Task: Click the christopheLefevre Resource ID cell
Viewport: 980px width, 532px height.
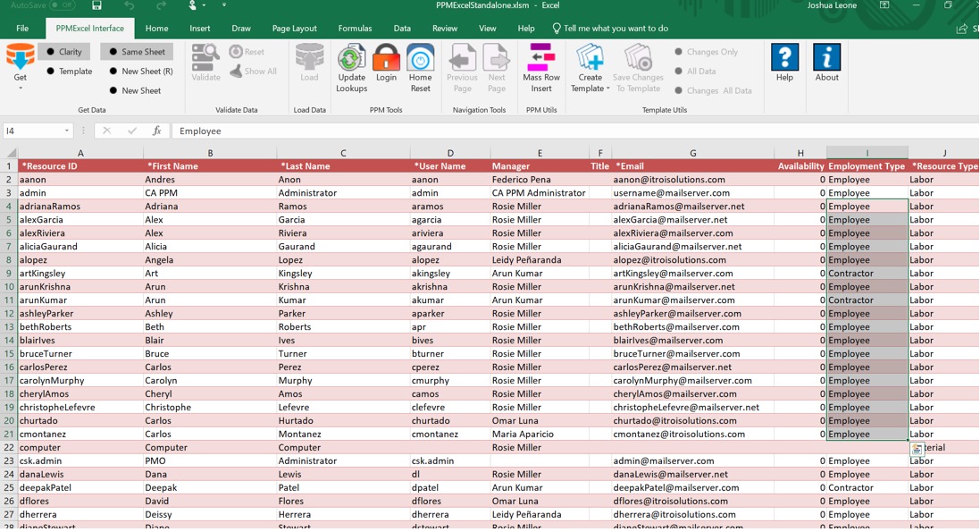Action: 80,407
